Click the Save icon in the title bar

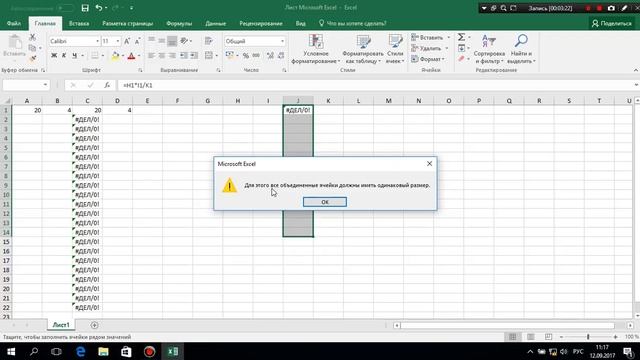coord(85,8)
